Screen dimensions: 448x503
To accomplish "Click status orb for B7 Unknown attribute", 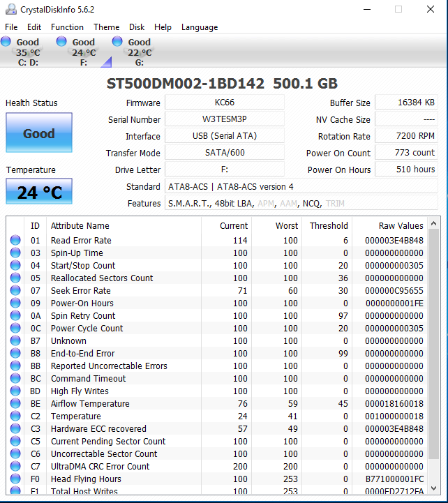I will tap(15, 340).
